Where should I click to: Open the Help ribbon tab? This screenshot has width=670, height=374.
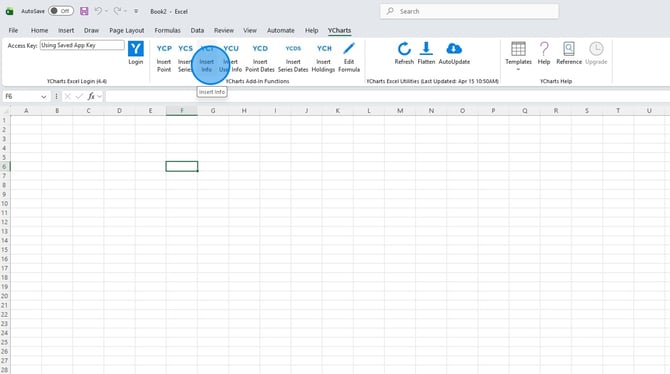(x=311, y=30)
